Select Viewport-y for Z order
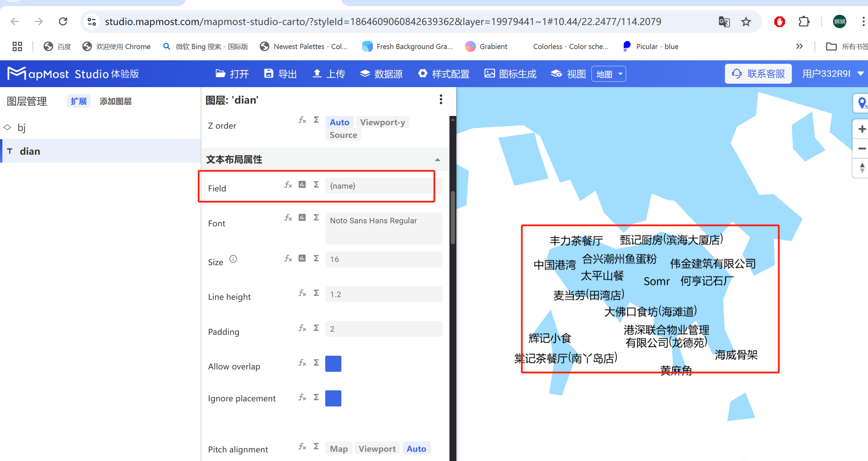 [x=383, y=122]
